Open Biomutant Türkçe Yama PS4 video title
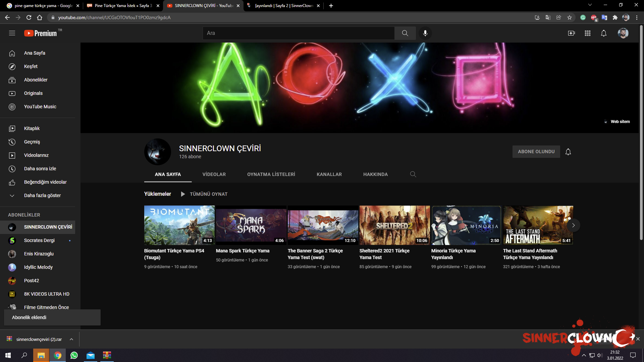 pyautogui.click(x=174, y=254)
